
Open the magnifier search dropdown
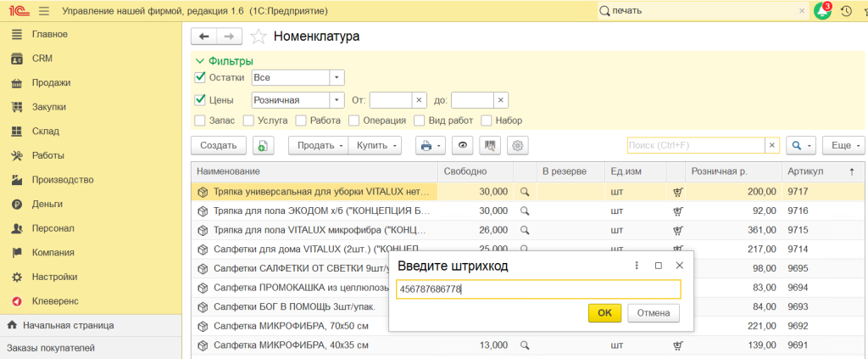pyautogui.click(x=801, y=146)
